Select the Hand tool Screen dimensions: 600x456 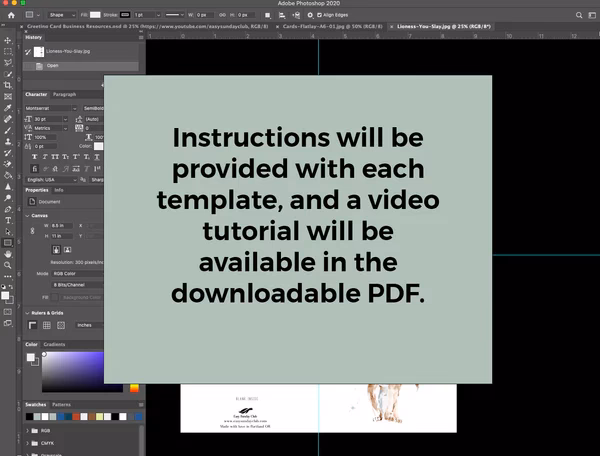8,253
